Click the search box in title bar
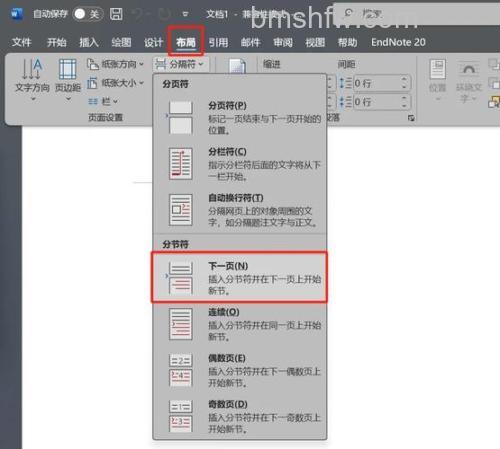 click(x=417, y=14)
